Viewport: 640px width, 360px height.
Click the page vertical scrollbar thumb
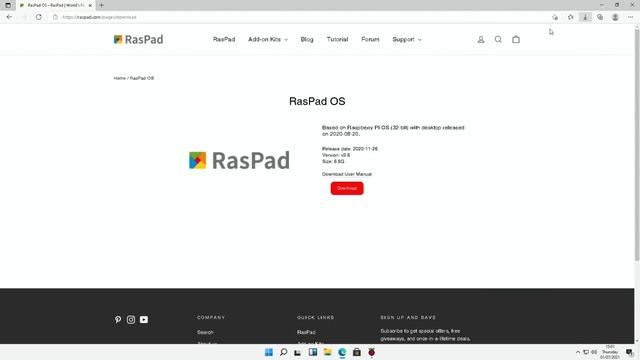pos(637,145)
